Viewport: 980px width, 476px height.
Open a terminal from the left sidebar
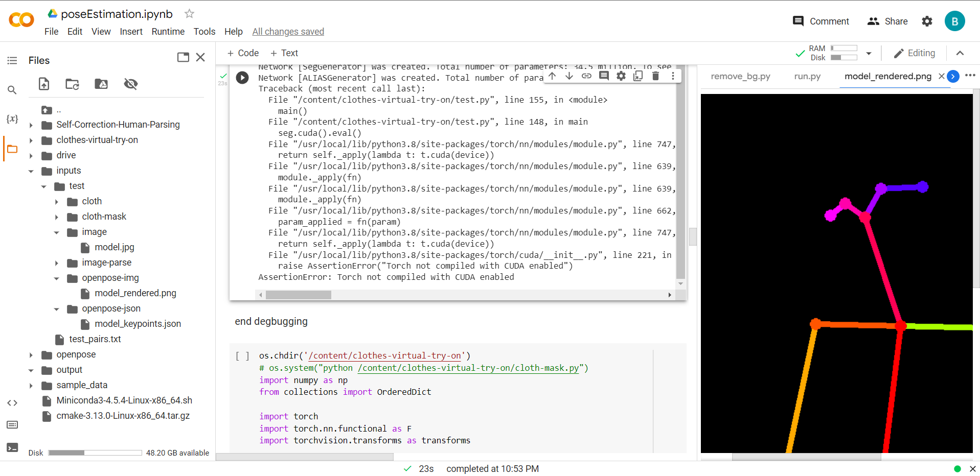point(12,448)
